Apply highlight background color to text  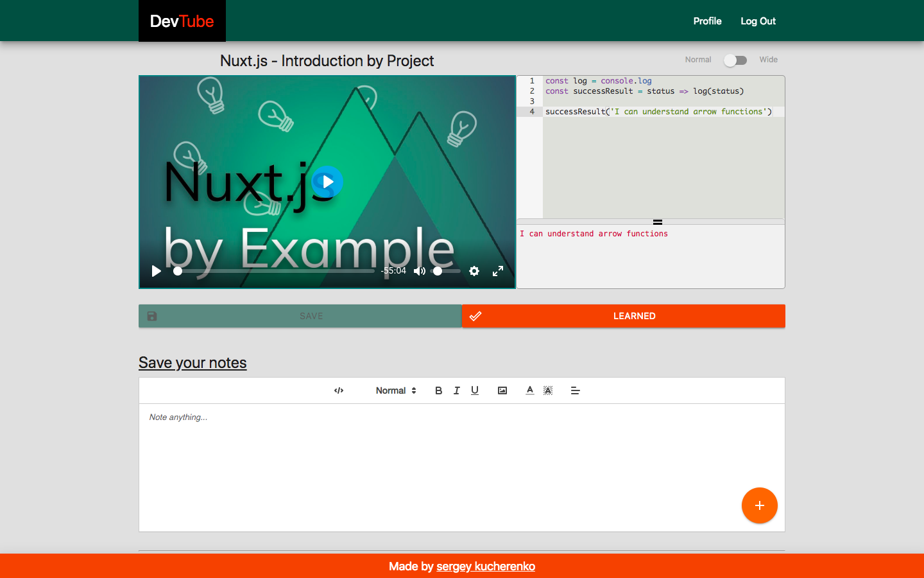click(548, 390)
